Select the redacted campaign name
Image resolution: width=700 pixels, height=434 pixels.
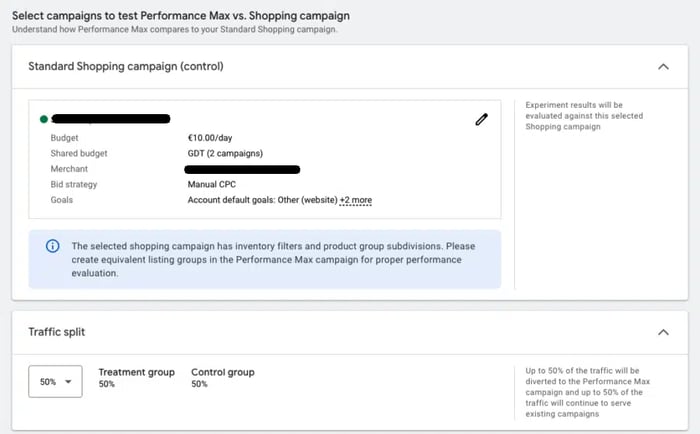[111, 120]
